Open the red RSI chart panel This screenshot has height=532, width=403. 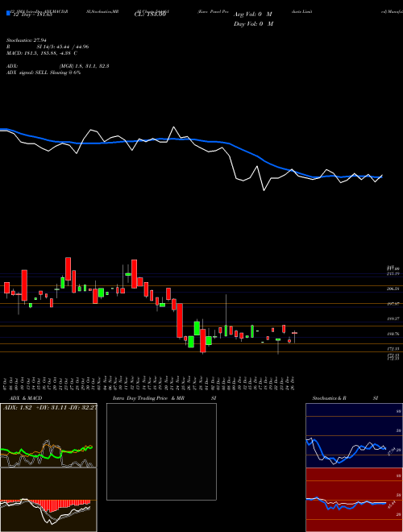tap(354, 500)
